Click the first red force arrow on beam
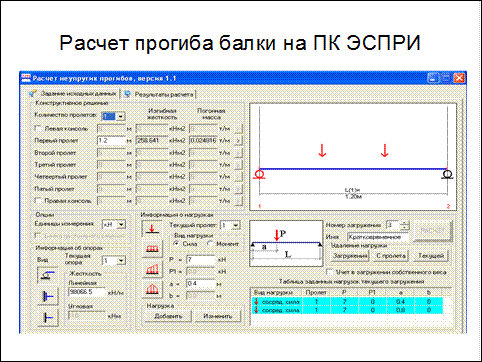 [x=322, y=150]
